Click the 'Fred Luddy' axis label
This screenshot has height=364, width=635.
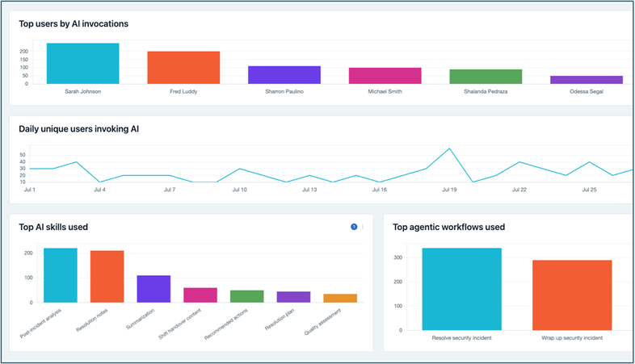pos(183,91)
